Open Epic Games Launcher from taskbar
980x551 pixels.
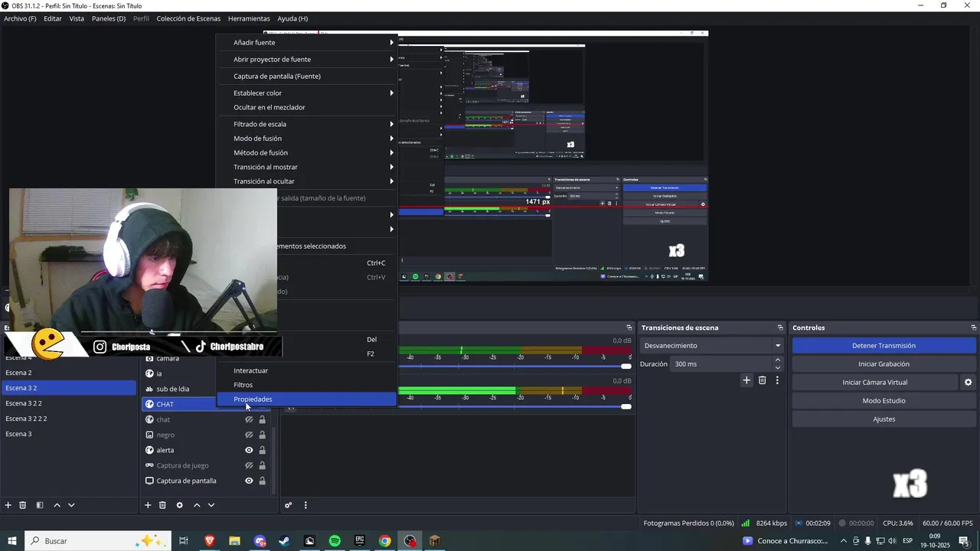(x=360, y=541)
